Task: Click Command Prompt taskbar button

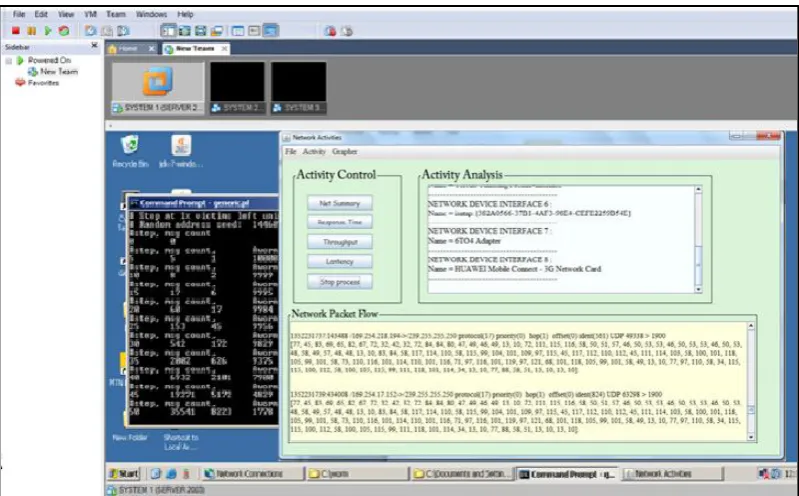Action: coord(567,474)
